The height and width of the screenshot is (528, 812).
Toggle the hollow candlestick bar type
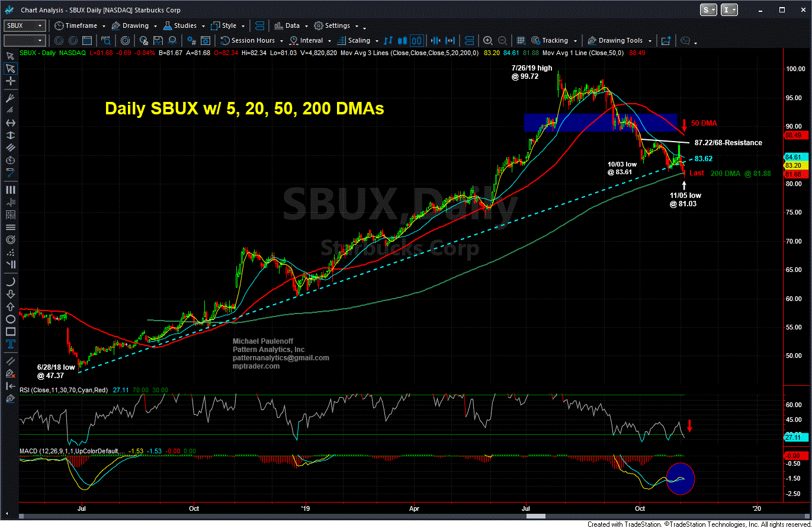416,40
